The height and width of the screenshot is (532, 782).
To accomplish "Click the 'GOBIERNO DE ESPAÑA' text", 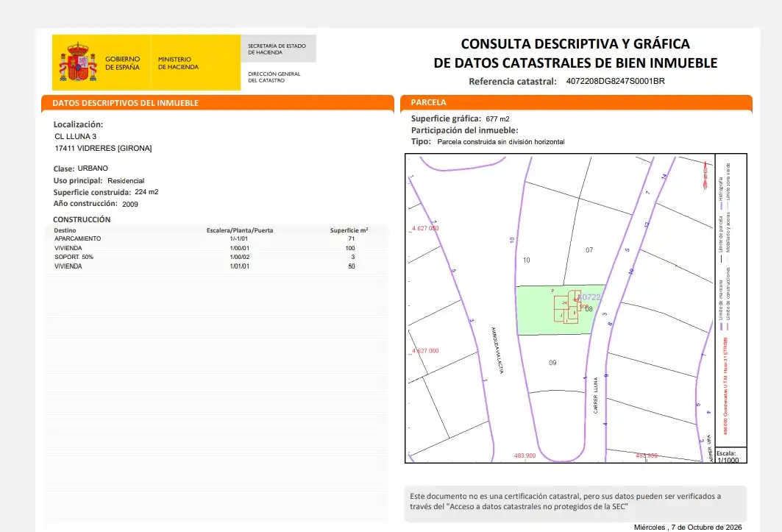I will pos(123,63).
